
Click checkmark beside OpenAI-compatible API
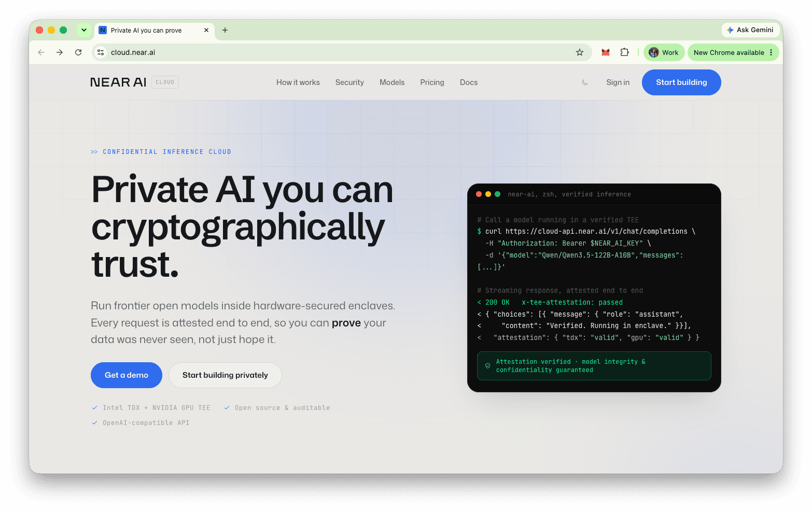(94, 423)
